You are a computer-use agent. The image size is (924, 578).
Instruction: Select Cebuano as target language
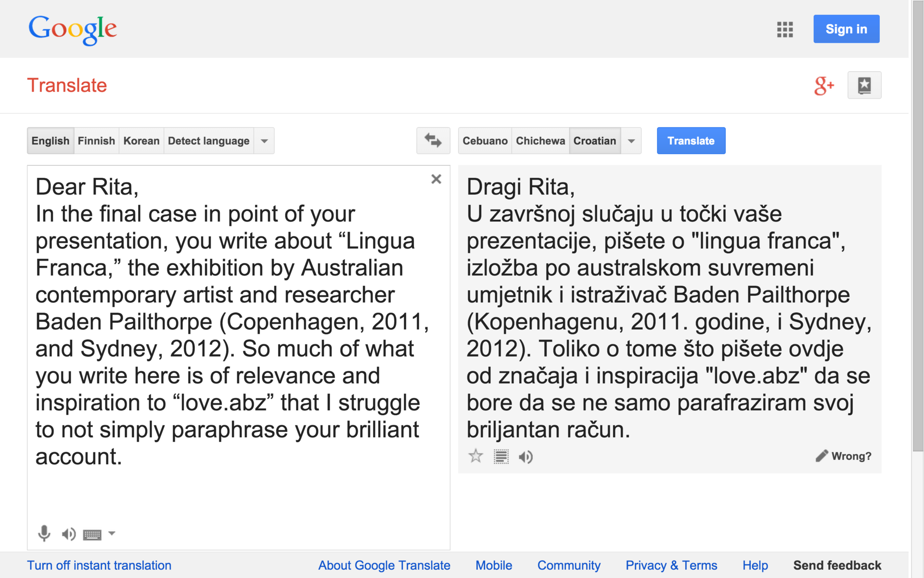[485, 141]
